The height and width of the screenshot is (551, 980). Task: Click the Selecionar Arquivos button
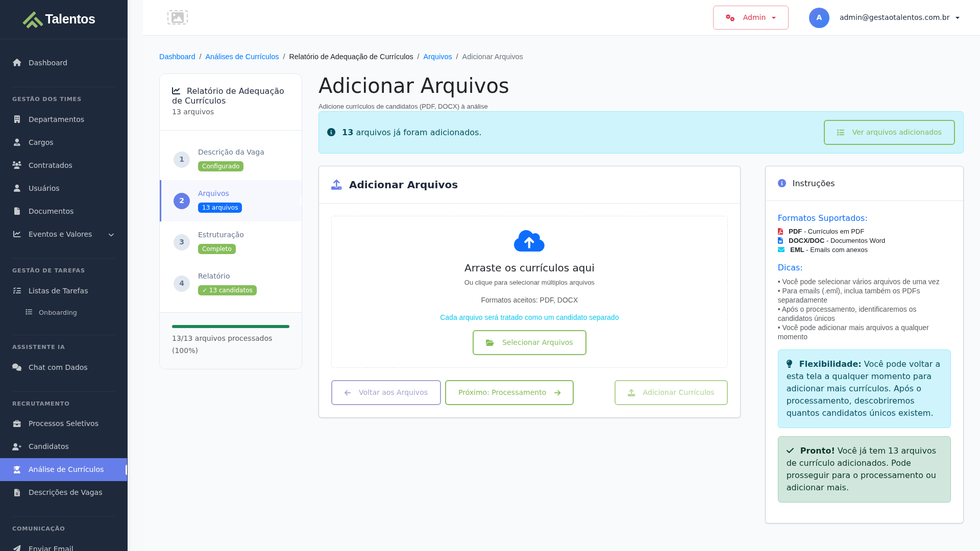529,342
